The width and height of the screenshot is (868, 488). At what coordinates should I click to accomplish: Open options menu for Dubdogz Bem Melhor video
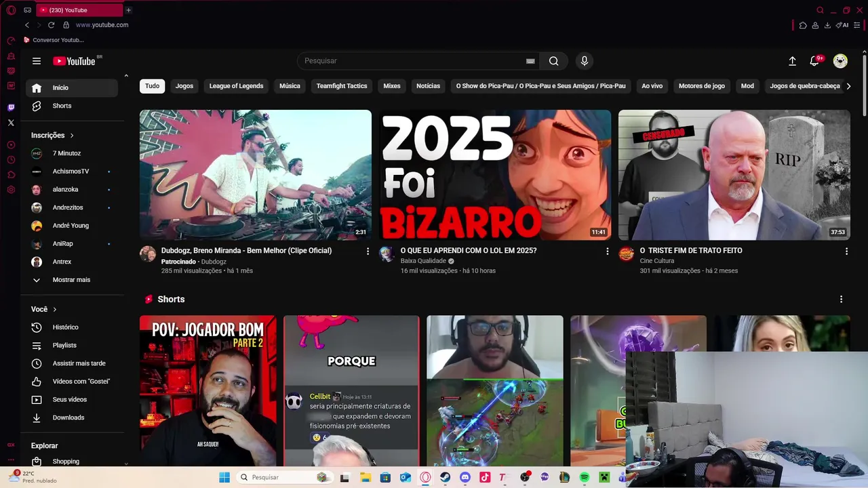(368, 251)
